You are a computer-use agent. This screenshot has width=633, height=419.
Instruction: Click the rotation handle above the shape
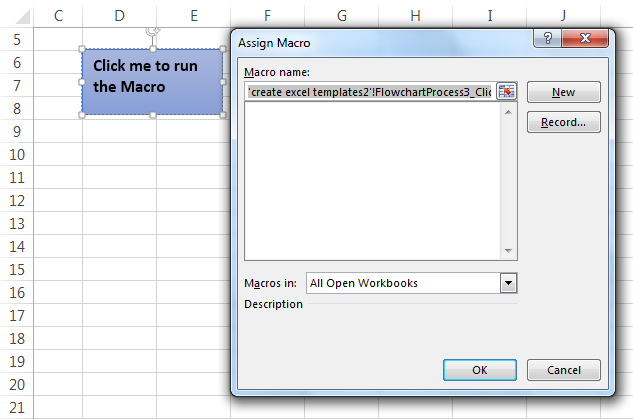[x=153, y=31]
